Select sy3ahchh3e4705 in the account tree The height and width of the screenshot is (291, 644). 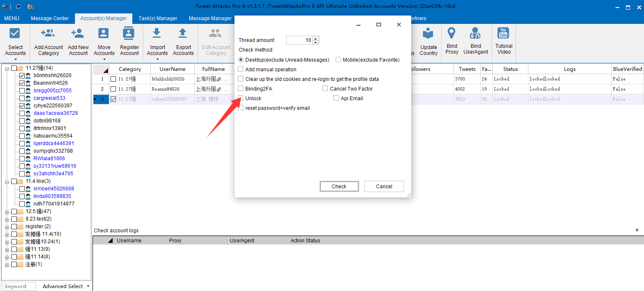[x=53, y=174]
